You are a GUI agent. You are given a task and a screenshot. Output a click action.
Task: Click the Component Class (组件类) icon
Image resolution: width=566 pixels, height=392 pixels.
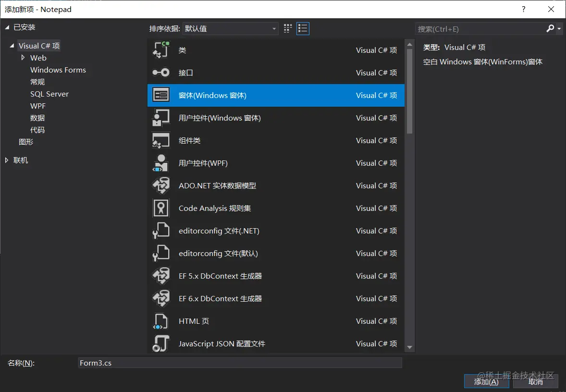(161, 140)
